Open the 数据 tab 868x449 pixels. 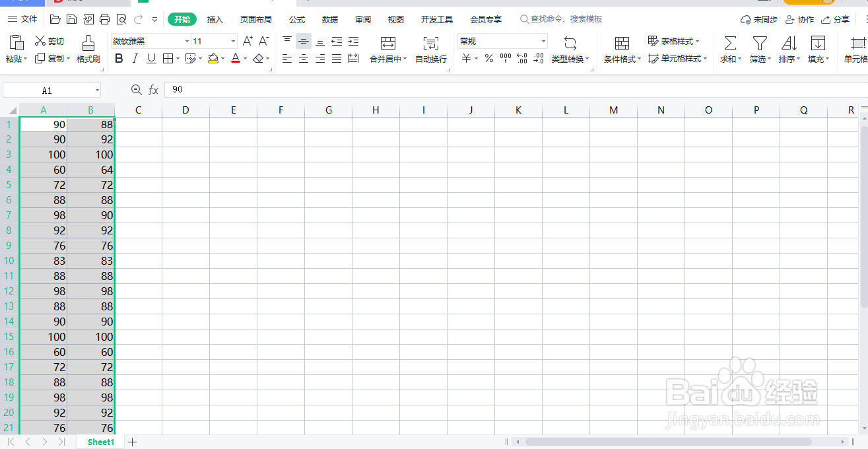pos(330,19)
